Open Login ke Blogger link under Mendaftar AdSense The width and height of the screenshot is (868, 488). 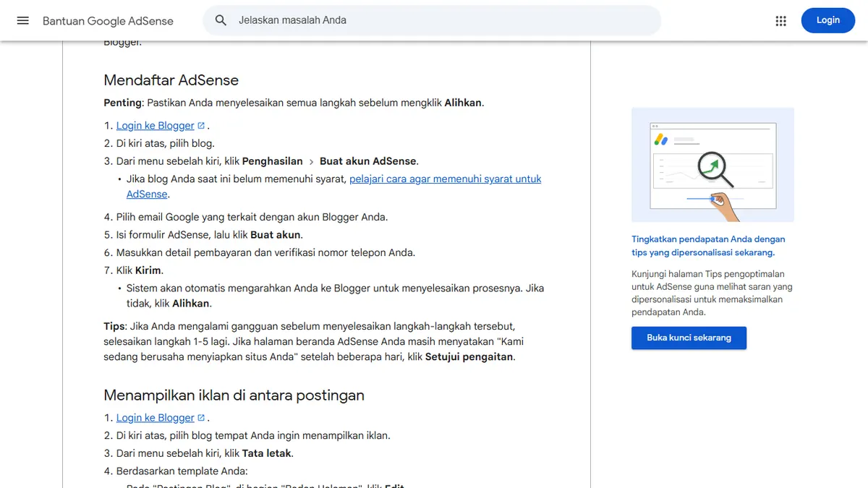156,125
